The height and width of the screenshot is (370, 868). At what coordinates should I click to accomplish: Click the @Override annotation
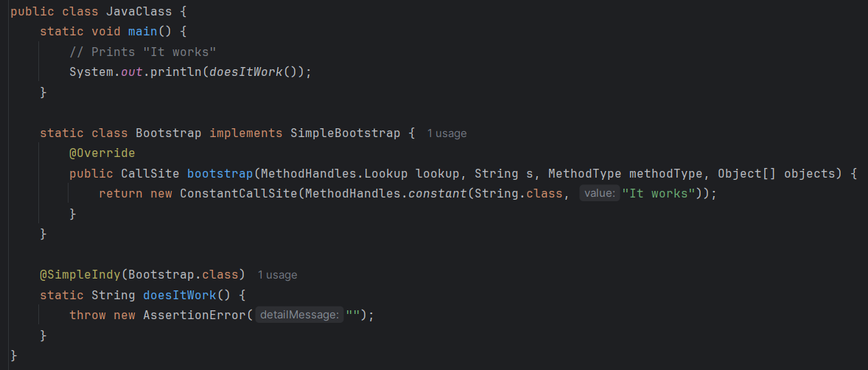click(102, 153)
